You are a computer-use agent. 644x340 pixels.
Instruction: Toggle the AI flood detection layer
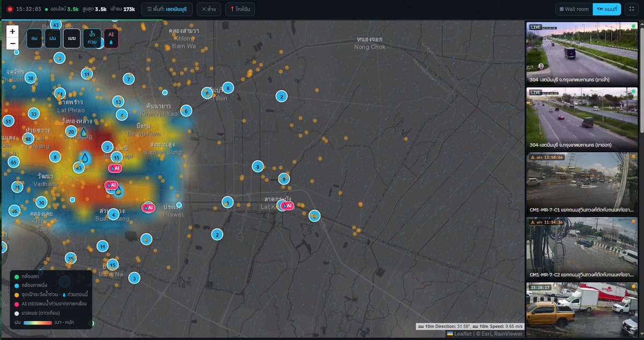pyautogui.click(x=111, y=38)
